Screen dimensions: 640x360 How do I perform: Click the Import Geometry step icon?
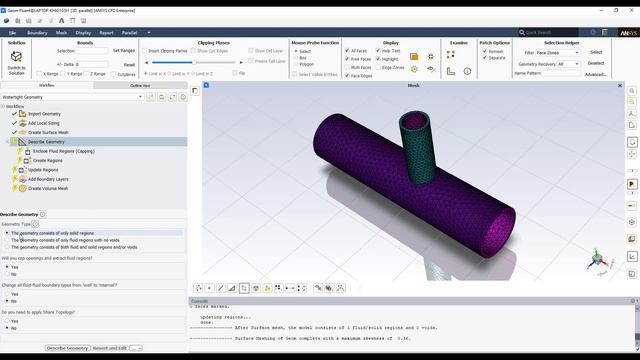[x=22, y=114]
